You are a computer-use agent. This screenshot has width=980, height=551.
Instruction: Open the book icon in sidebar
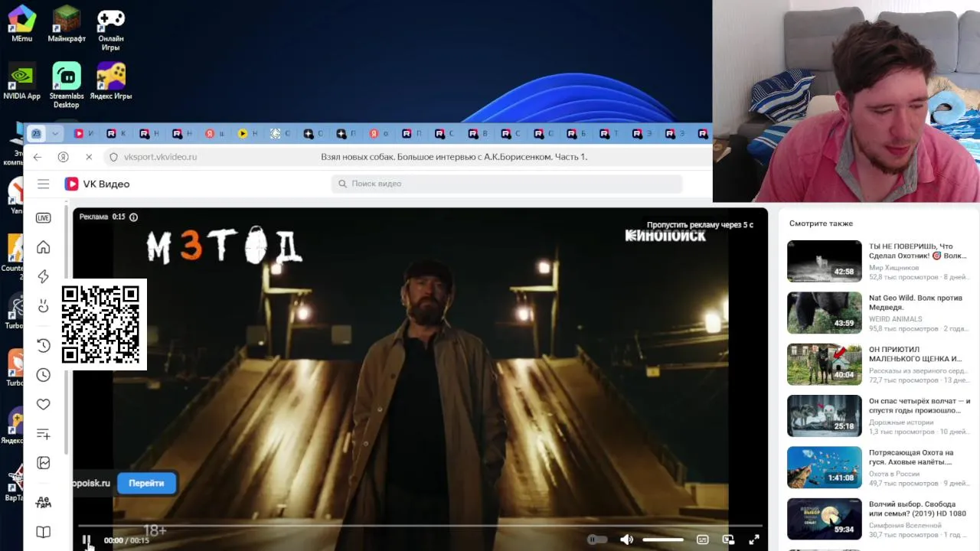coord(44,532)
